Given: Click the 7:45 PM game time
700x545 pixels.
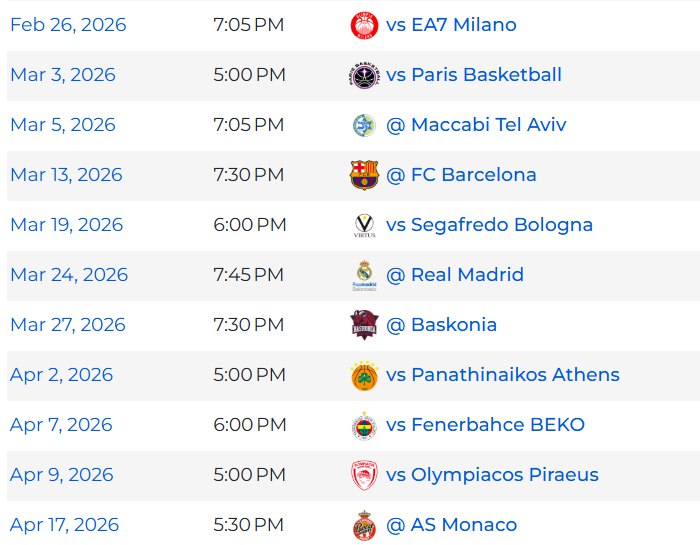Looking at the screenshot, I should 249,275.
